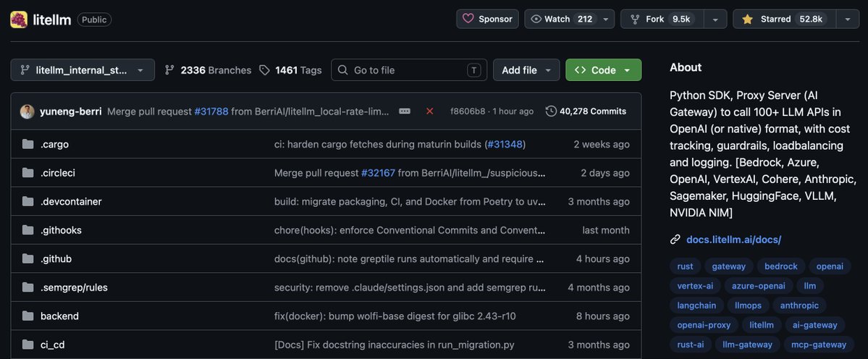The image size is (868, 359).
Task: View the 2336 Branches link
Action: (208, 70)
